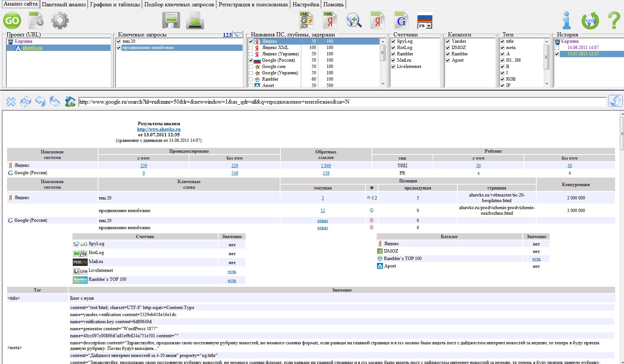Click the globe update icon
Screen dimensions: 624x364
[x=590, y=20]
